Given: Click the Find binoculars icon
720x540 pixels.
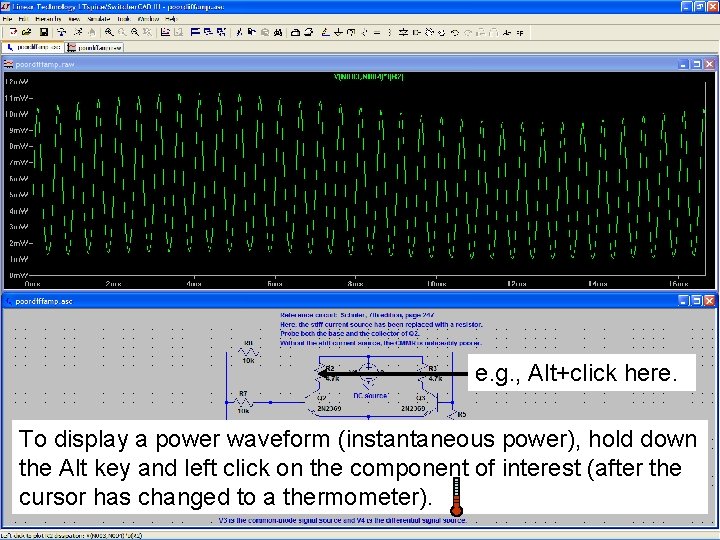Looking at the screenshot, I should (278, 32).
